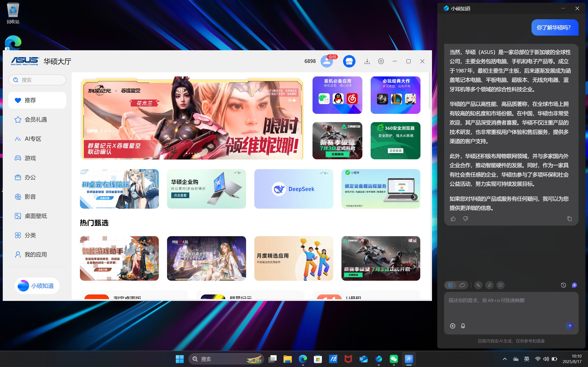Open the 游戏 category
Screen dimensions: 588x367
pos(37,158)
